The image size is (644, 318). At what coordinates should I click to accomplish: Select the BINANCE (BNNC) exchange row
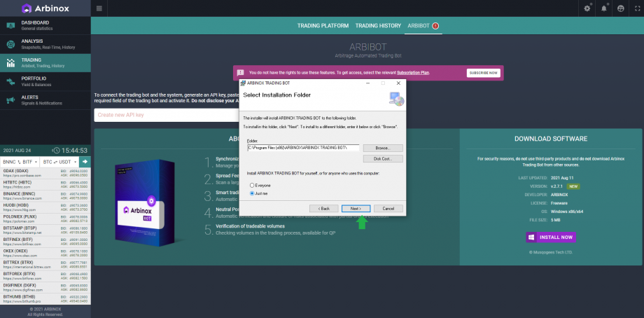(45, 196)
